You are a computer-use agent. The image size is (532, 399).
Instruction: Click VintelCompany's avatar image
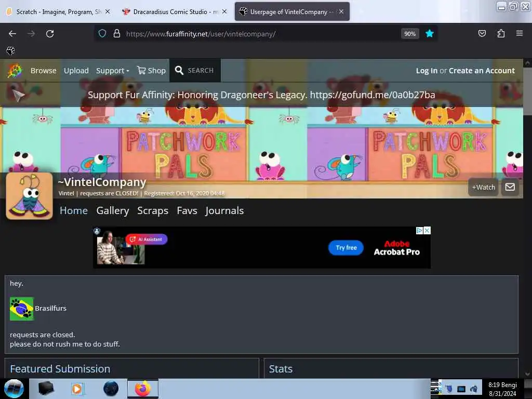coord(29,196)
